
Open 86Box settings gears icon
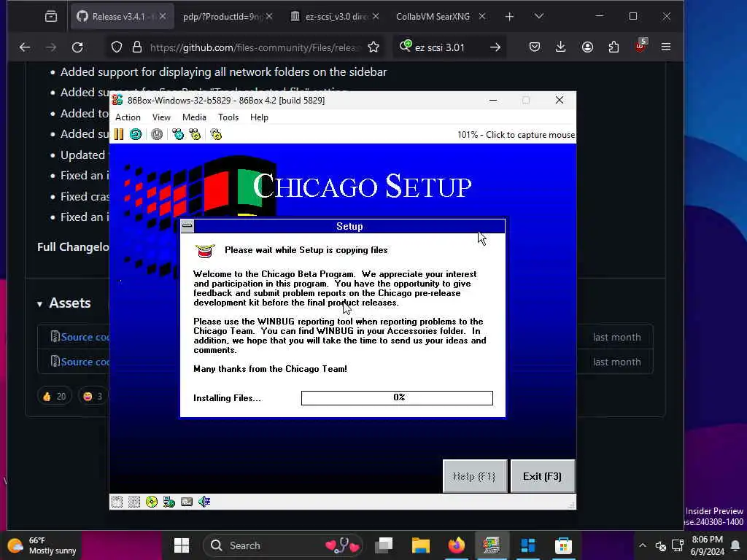click(x=216, y=135)
